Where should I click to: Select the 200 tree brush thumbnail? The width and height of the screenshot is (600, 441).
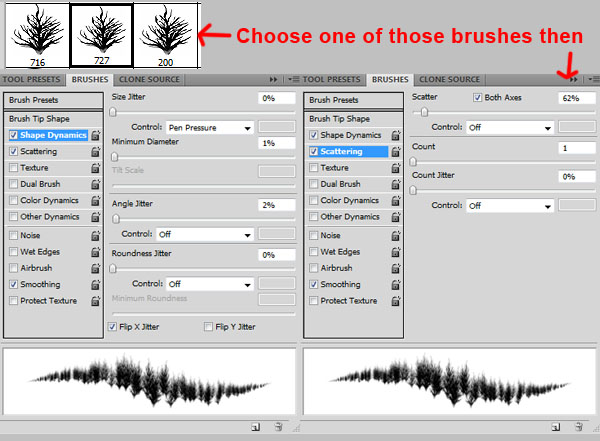(165, 36)
